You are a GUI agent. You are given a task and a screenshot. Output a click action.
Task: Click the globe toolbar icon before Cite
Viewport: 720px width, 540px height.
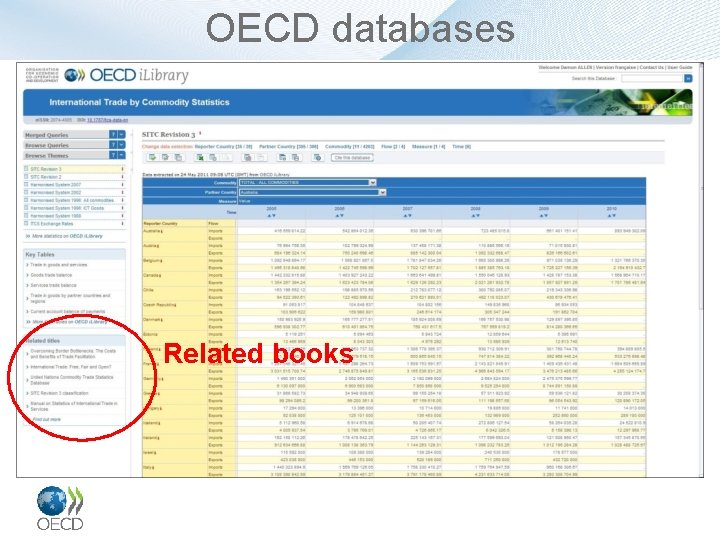[x=317, y=158]
